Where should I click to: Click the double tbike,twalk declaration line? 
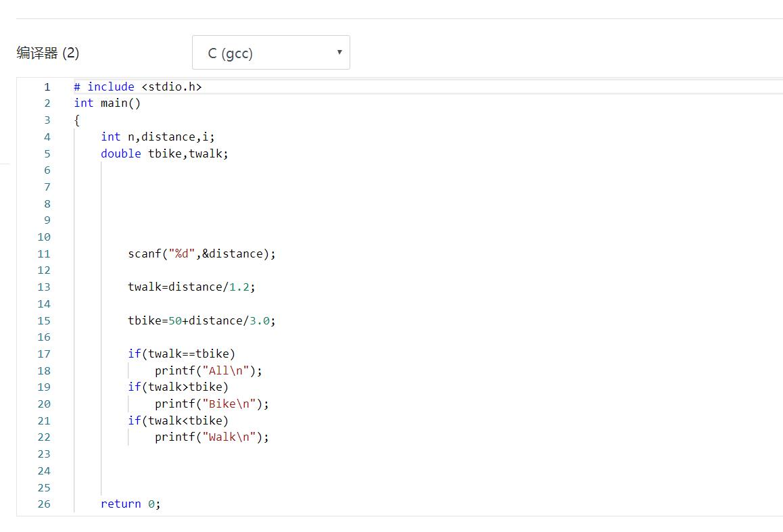(164, 153)
